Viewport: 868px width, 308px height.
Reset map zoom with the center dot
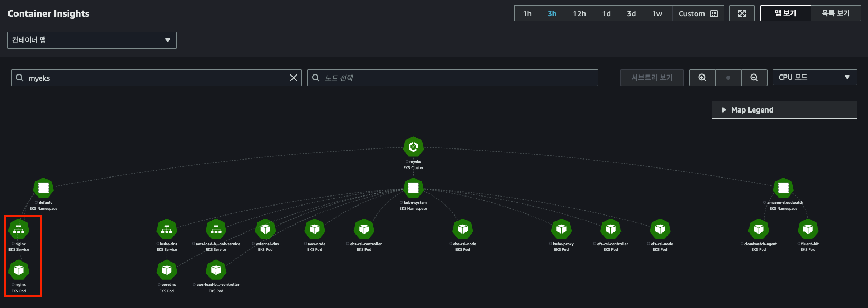tap(728, 78)
